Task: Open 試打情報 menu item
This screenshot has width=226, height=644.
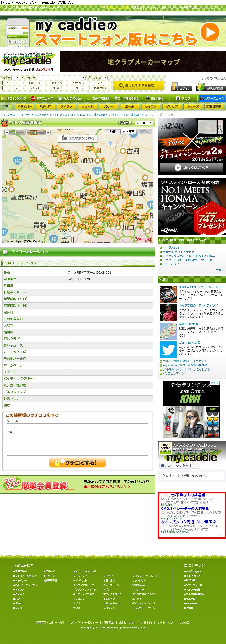Action: point(155,98)
